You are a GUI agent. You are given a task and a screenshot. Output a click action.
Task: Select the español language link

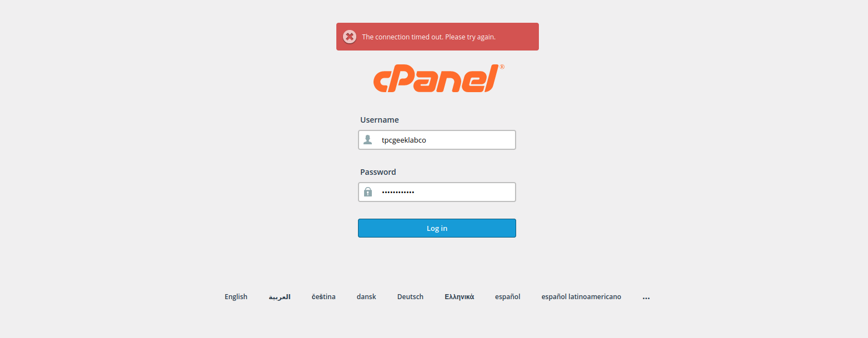pos(508,297)
